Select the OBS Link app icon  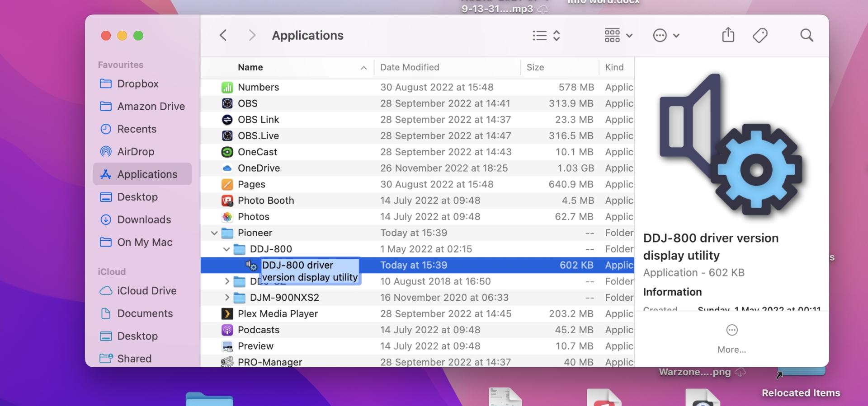(x=227, y=120)
